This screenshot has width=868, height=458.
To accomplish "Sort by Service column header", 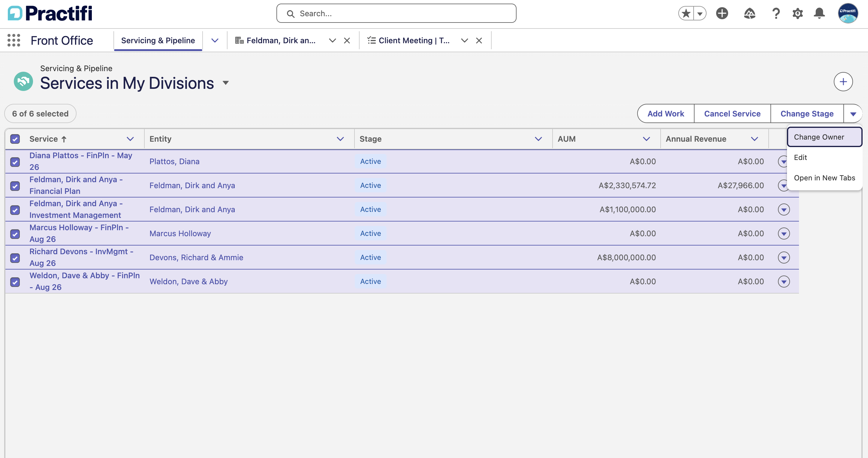I will tap(48, 139).
